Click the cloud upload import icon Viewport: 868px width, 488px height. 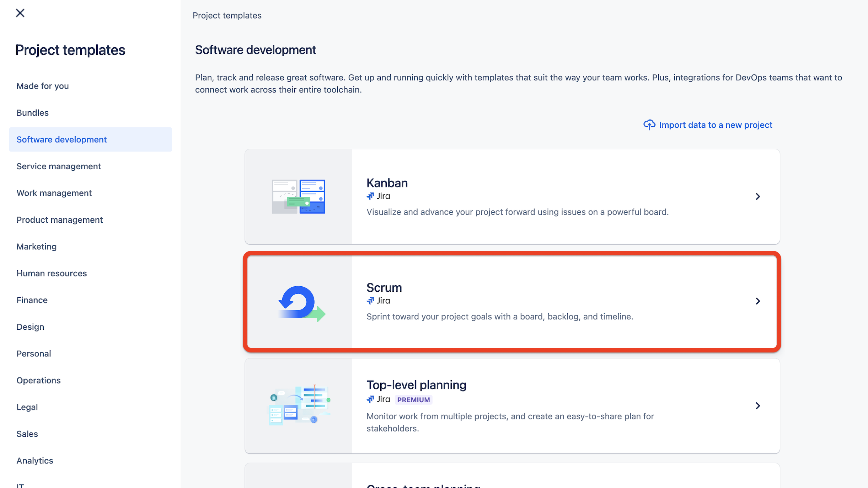649,125
